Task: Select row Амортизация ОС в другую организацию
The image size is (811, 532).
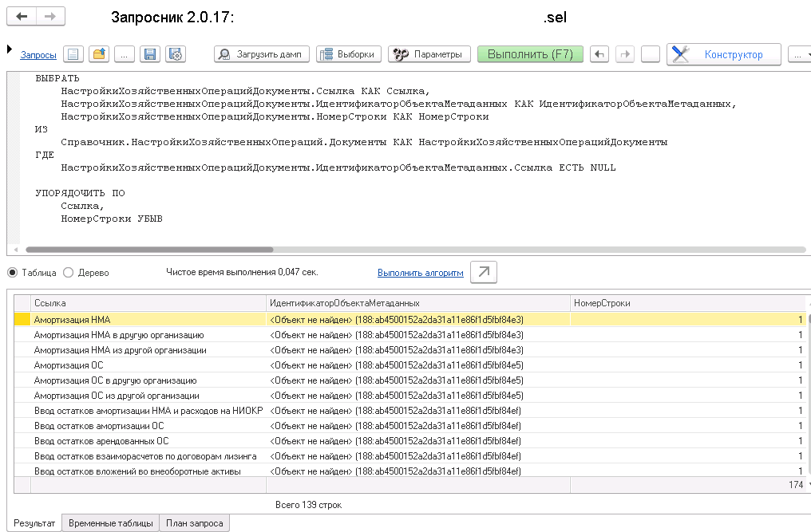Action: 411,380
